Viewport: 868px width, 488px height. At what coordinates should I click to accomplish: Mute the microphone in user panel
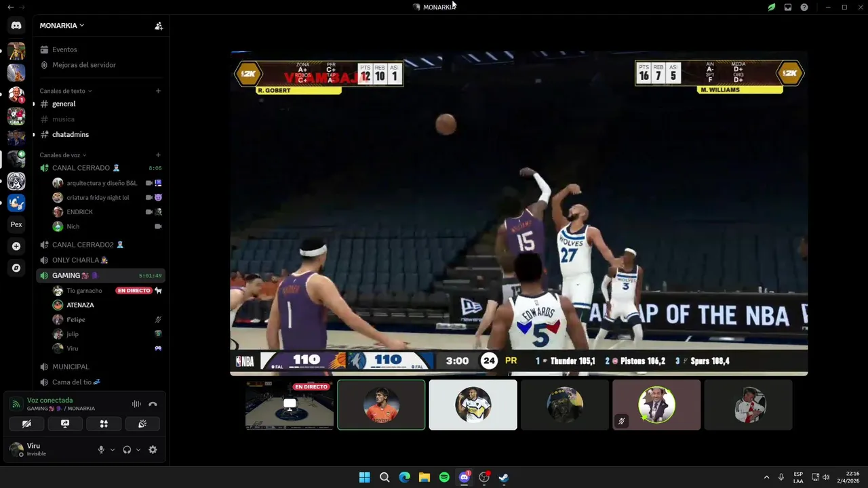pos(101,449)
